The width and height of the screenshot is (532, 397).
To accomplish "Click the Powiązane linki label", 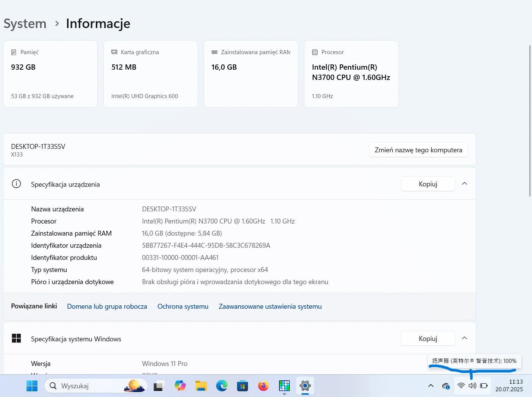I will point(34,306).
